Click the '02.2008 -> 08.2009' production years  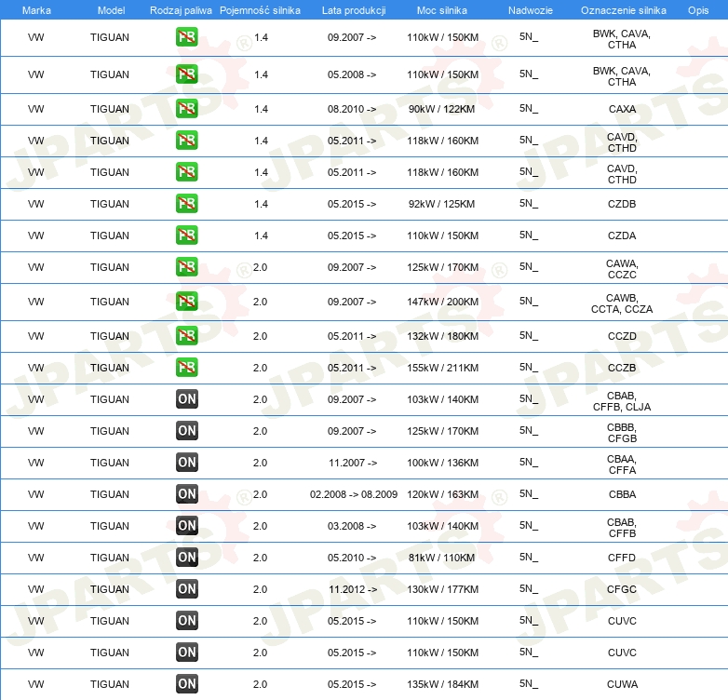(354, 494)
